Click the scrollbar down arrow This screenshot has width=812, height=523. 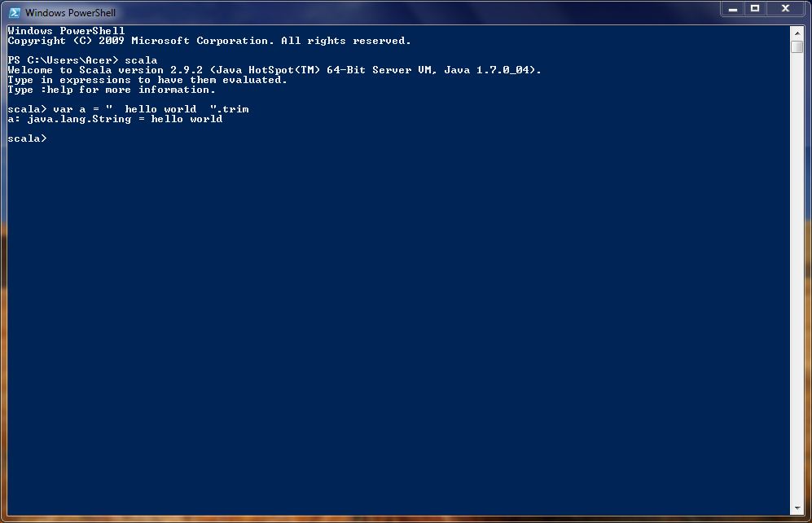click(797, 508)
